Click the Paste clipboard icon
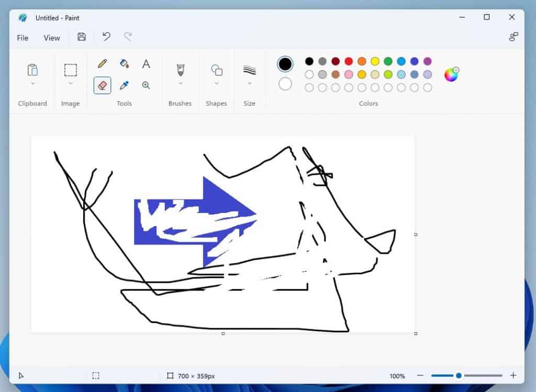The height and width of the screenshot is (392, 536). 32,70
